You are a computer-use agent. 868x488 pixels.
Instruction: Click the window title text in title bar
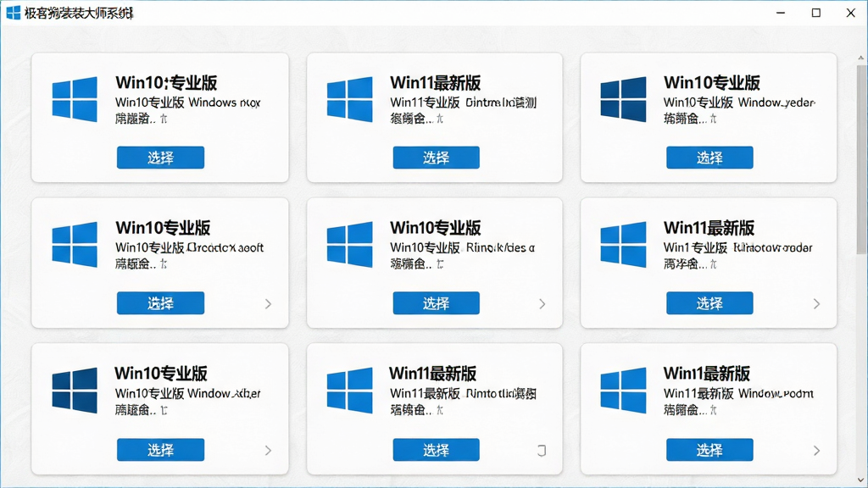[79, 13]
